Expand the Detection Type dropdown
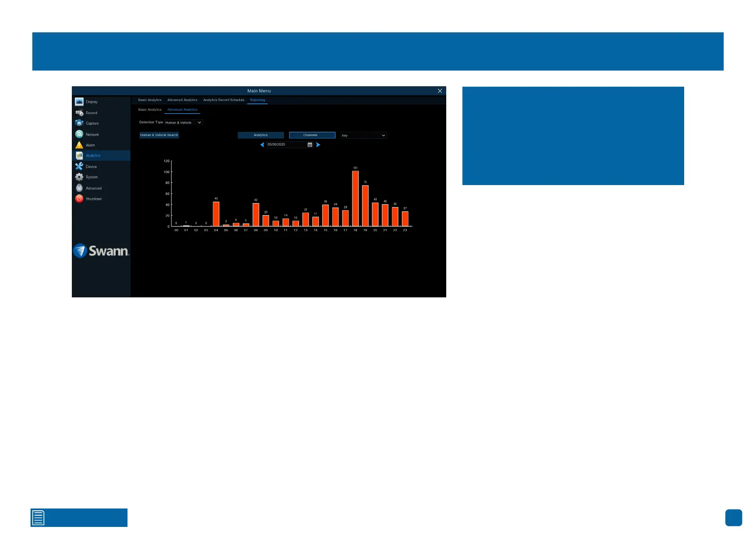This screenshot has width=756, height=535. coord(184,123)
